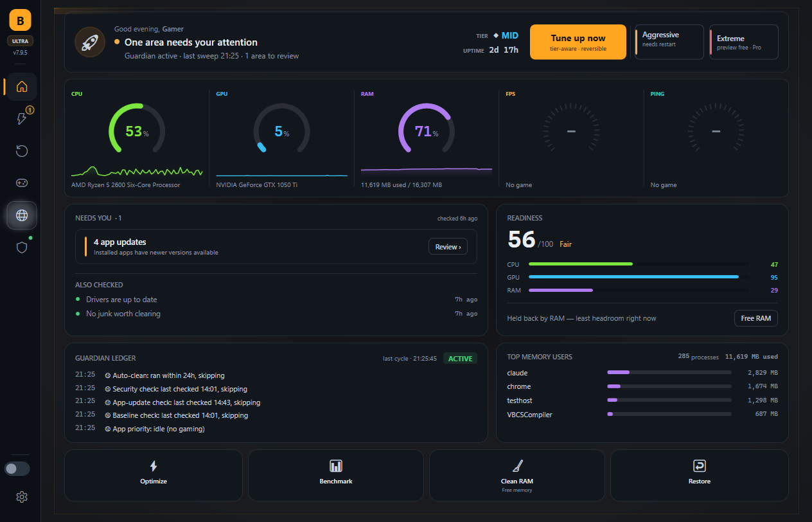Open the Shield guardian sidebar icon
This screenshot has width=812, height=522.
pos(22,248)
